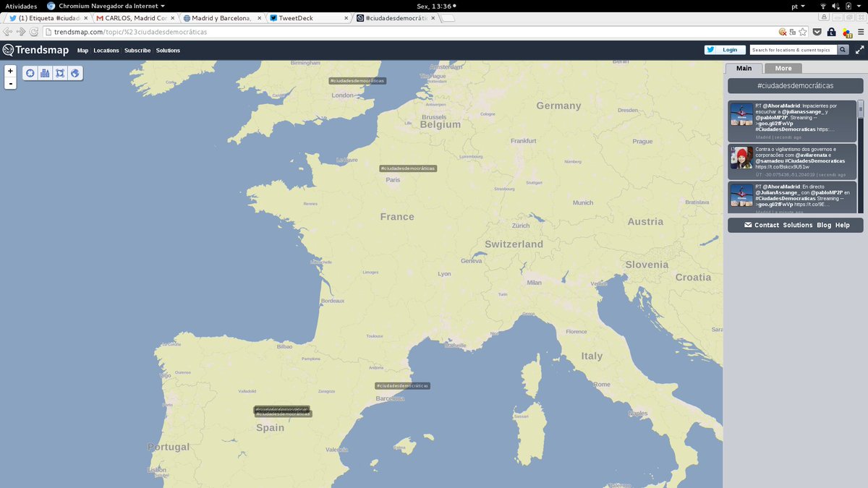Zoom in the map with plus button
The image size is (868, 488).
(x=10, y=71)
